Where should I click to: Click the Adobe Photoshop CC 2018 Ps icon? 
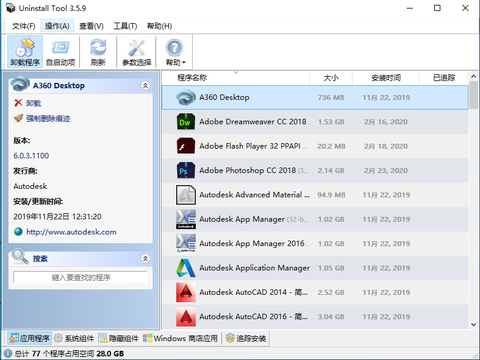point(186,170)
